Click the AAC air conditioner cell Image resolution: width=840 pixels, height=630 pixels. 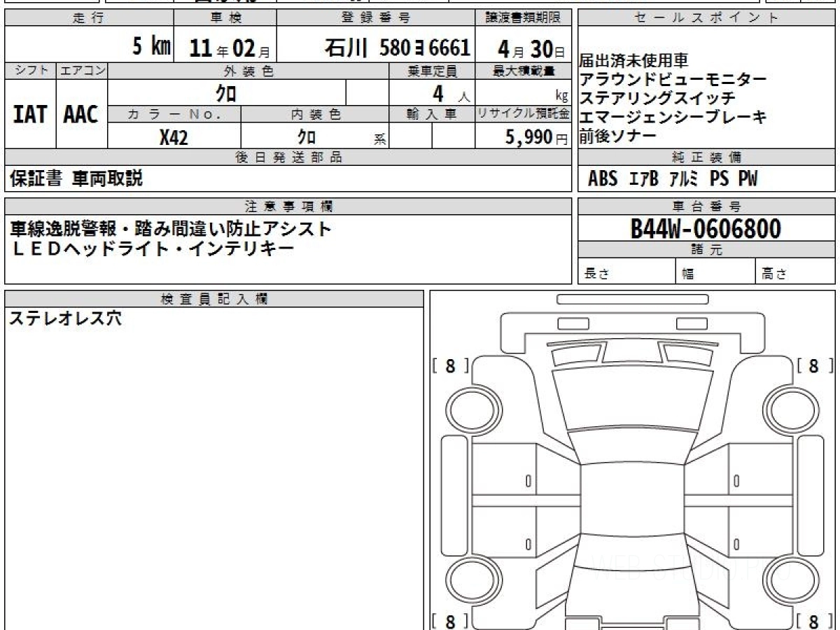(81, 115)
